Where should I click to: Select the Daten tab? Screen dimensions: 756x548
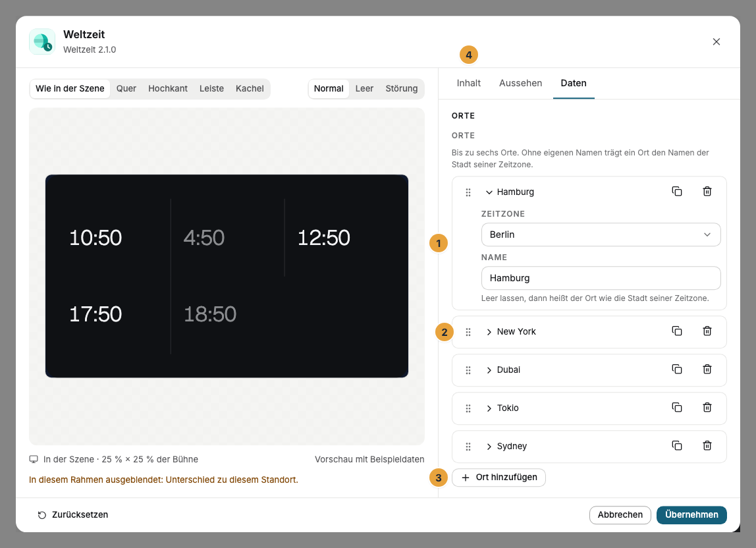(x=574, y=83)
